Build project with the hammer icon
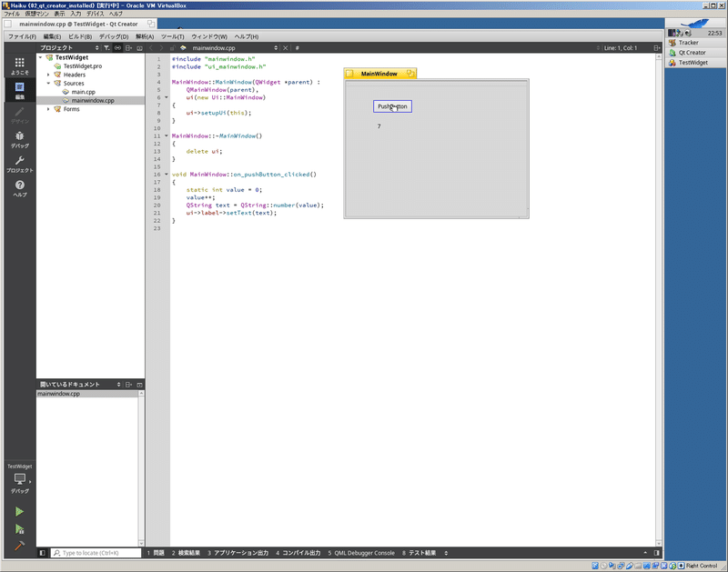 pyautogui.click(x=19, y=546)
